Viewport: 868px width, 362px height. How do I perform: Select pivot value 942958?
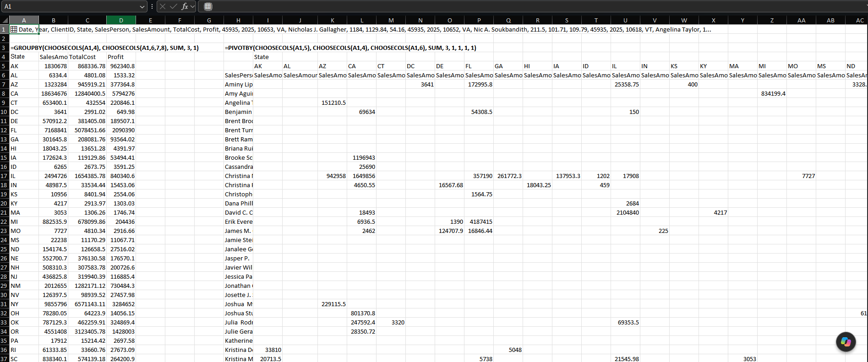point(332,176)
